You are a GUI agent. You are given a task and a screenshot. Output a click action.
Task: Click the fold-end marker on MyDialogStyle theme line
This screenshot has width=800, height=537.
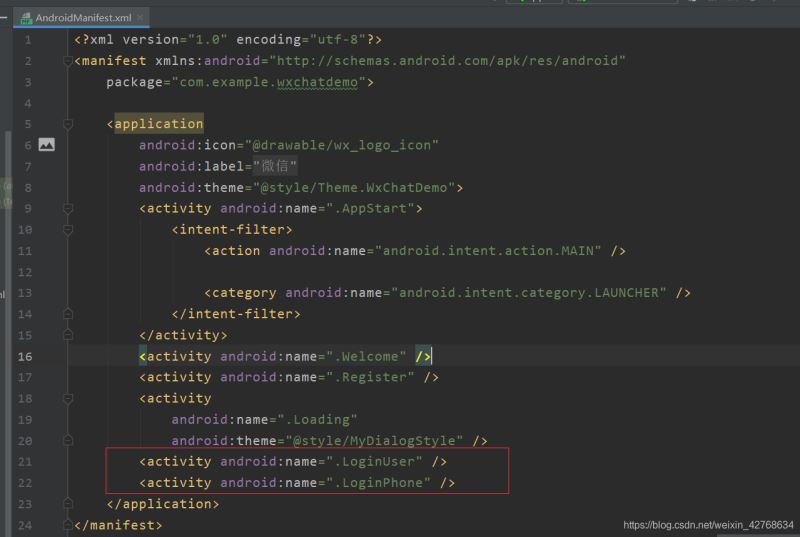point(67,441)
